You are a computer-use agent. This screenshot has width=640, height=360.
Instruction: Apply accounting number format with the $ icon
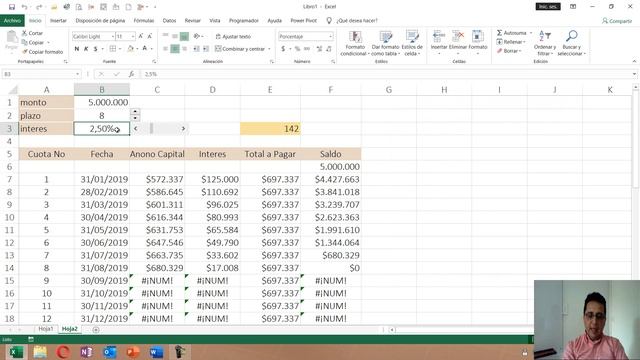pyautogui.click(x=283, y=49)
